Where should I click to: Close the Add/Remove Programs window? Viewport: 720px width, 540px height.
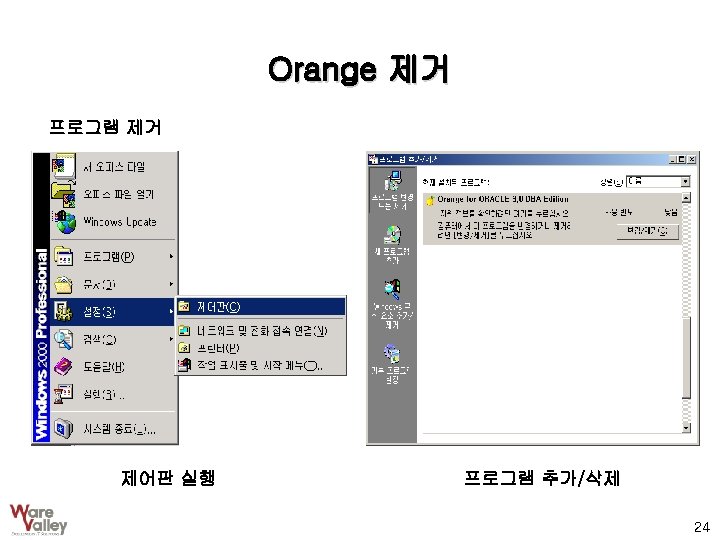692,159
